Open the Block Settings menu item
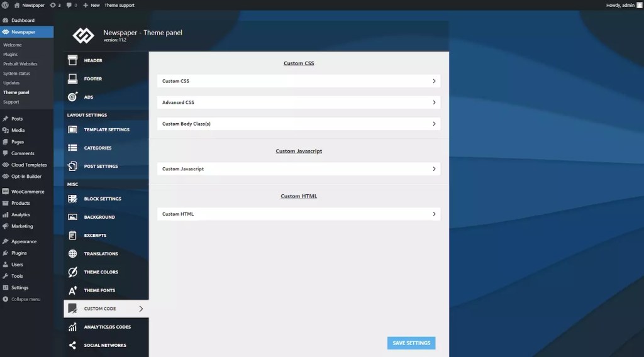The image size is (644, 357). (106, 199)
